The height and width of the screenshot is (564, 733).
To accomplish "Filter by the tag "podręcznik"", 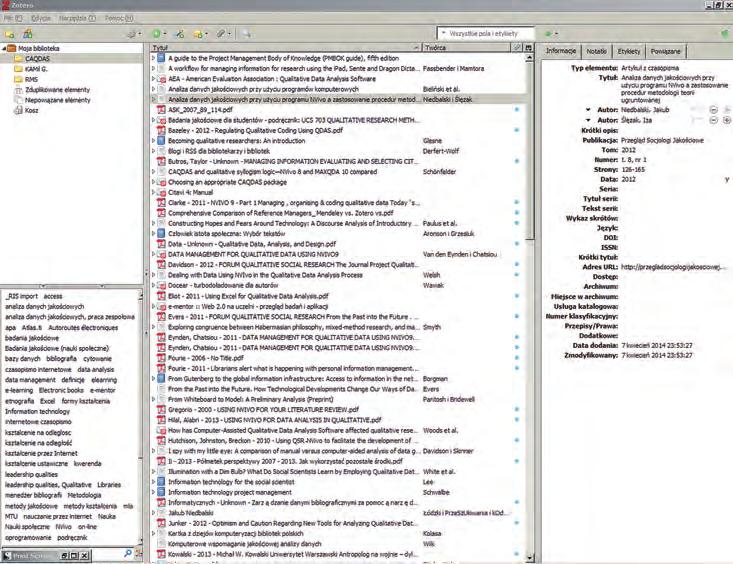I will (x=72, y=537).
